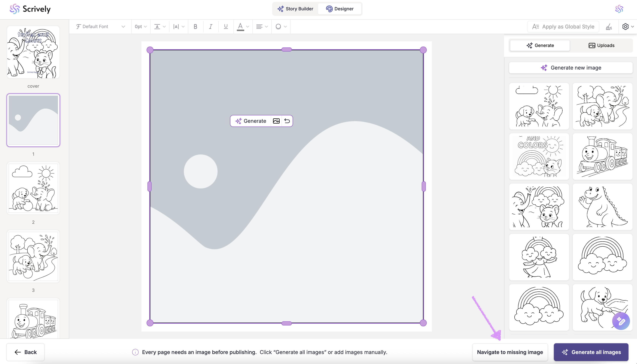Viewport: 637px width, 364px height.
Task: Expand the font size 0pt dropdown
Action: pyautogui.click(x=141, y=26)
